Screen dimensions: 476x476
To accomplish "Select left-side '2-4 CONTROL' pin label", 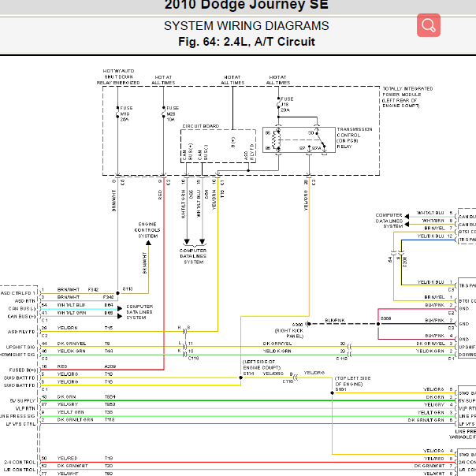I will click(20, 462).
